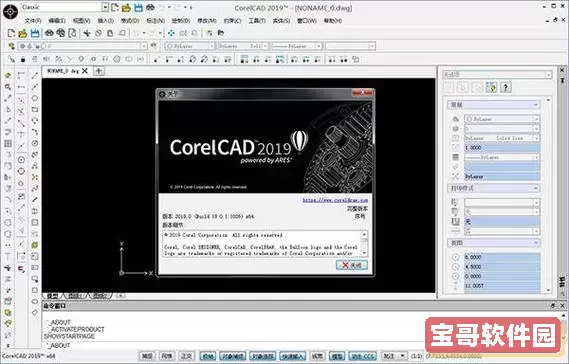Select the hatch grid icon in left toolbar
This screenshot has width=569, height=364.
click(8, 143)
